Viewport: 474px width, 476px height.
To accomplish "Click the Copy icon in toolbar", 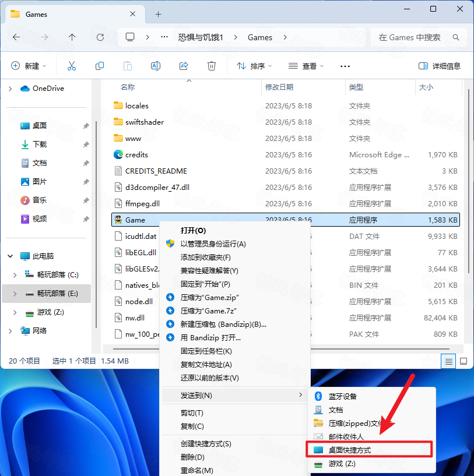I will click(x=100, y=66).
